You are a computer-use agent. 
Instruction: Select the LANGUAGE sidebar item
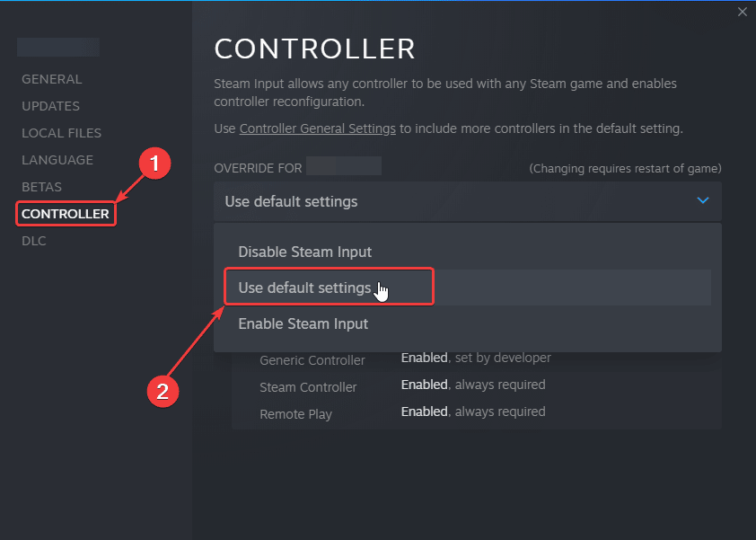point(57,160)
